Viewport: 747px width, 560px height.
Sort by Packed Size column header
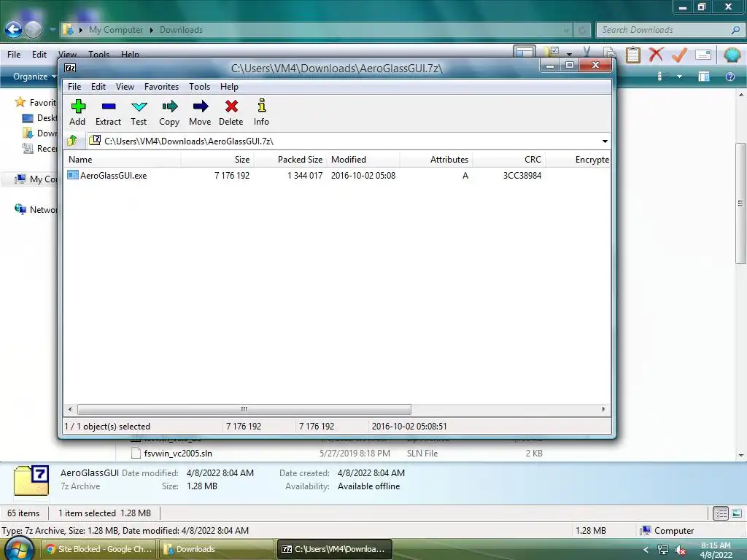(x=290, y=160)
